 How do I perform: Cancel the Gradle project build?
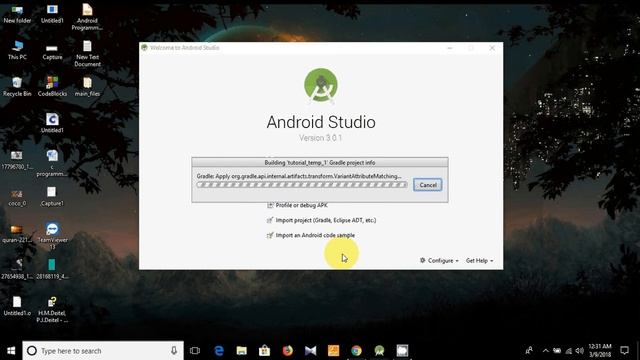[x=427, y=185]
